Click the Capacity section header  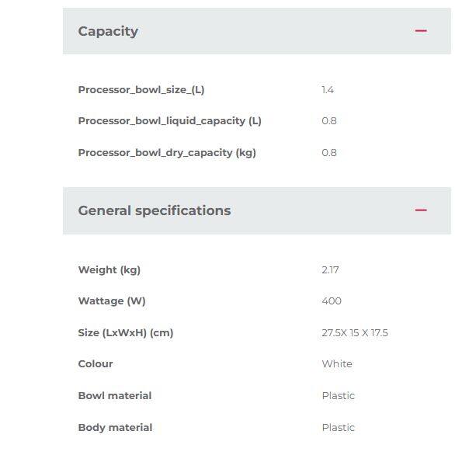click(x=109, y=31)
